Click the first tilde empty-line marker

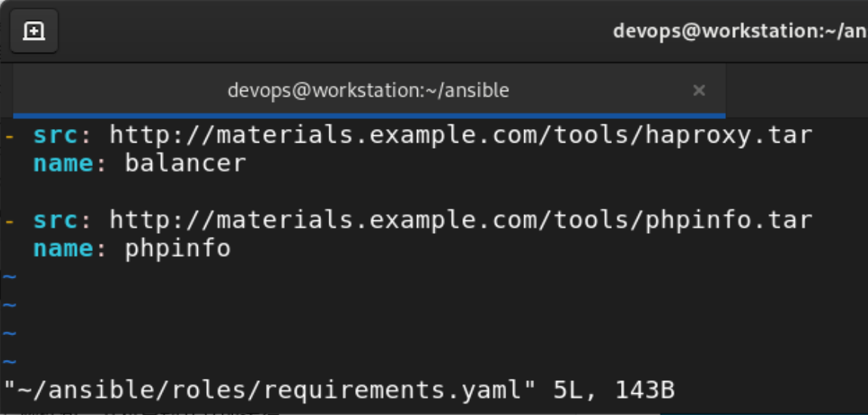(x=9, y=277)
